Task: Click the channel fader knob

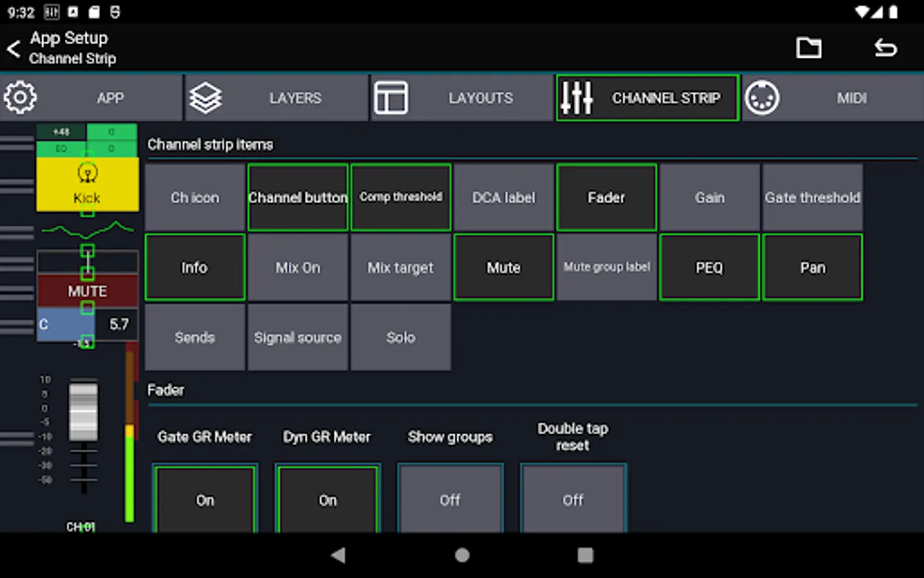Action: pyautogui.click(x=83, y=412)
